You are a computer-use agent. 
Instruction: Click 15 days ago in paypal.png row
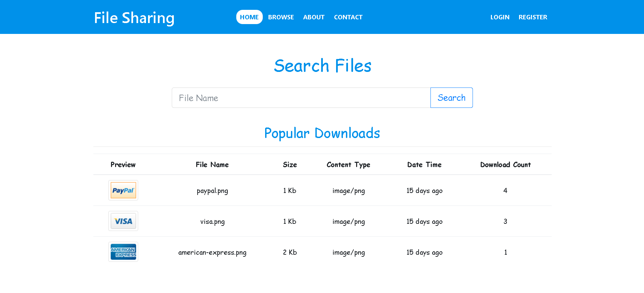pos(424,191)
